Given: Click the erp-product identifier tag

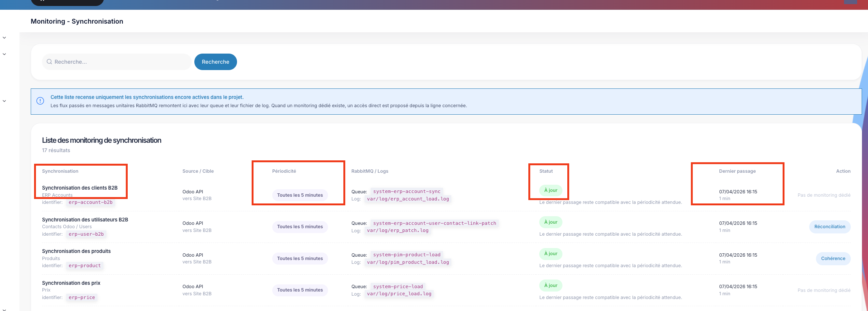Looking at the screenshot, I should tap(85, 266).
